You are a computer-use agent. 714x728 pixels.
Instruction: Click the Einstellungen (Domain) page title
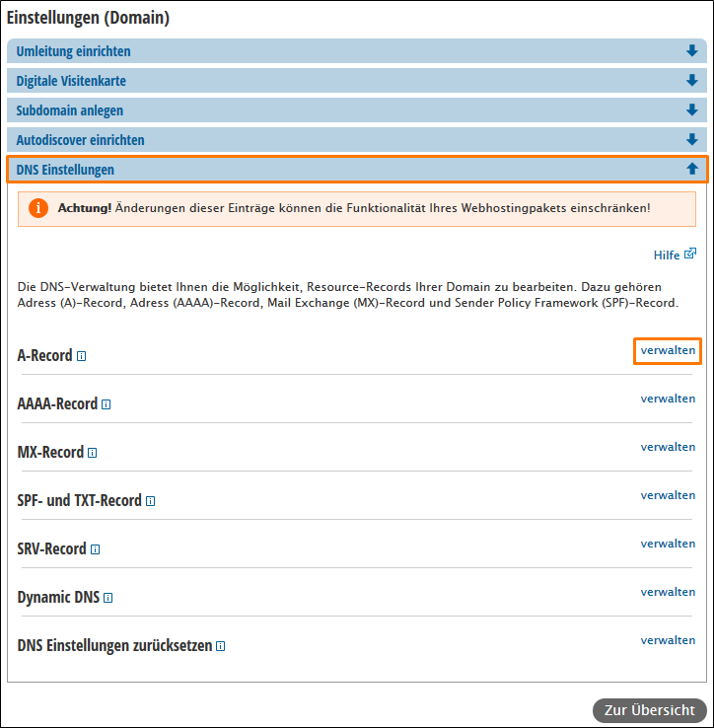coord(88,18)
